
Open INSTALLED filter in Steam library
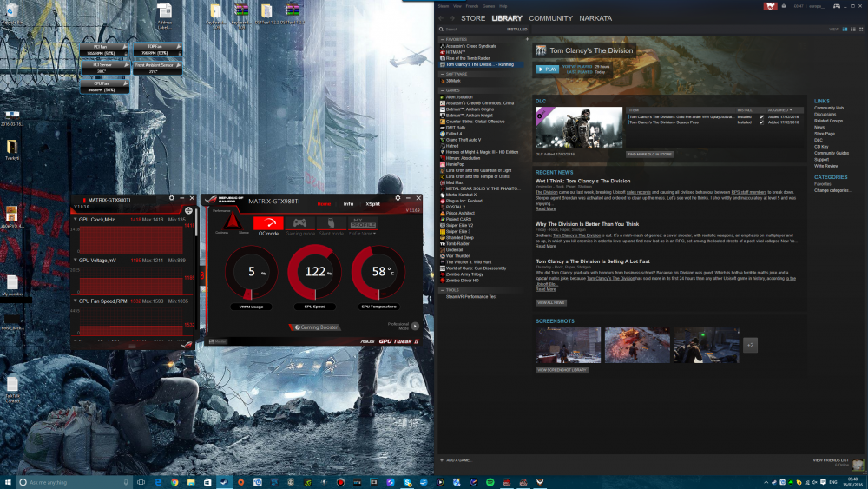[x=516, y=29]
